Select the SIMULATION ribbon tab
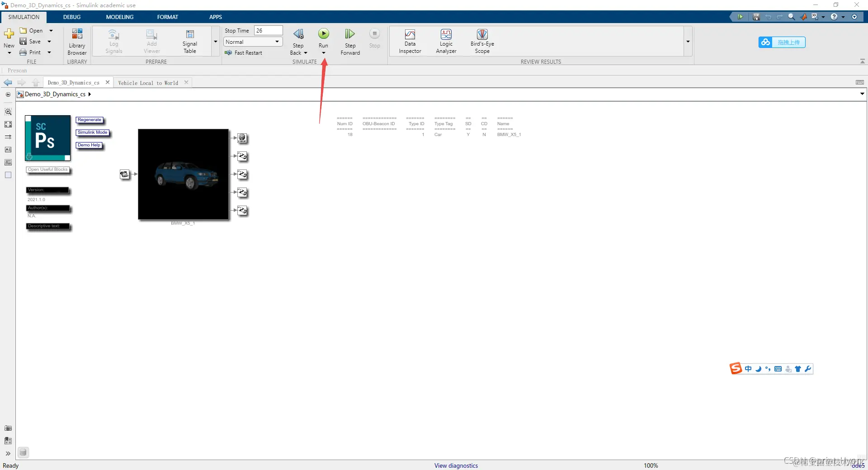 [24, 17]
